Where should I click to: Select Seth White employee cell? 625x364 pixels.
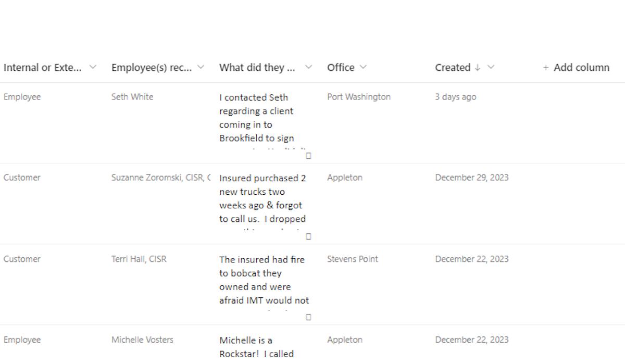click(x=132, y=97)
